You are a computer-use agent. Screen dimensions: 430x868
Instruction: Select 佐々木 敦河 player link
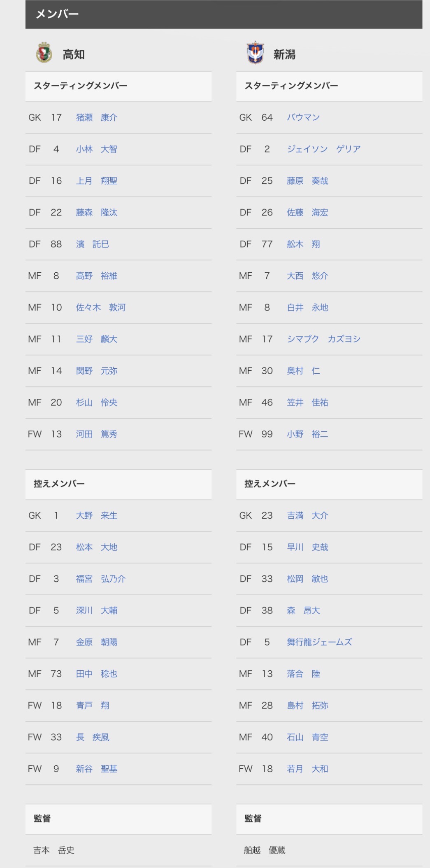coord(101,307)
